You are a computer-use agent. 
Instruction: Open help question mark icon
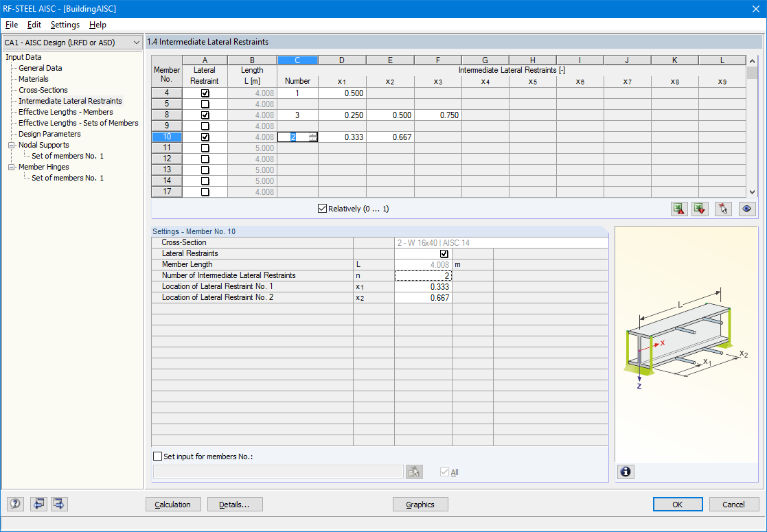point(15,504)
